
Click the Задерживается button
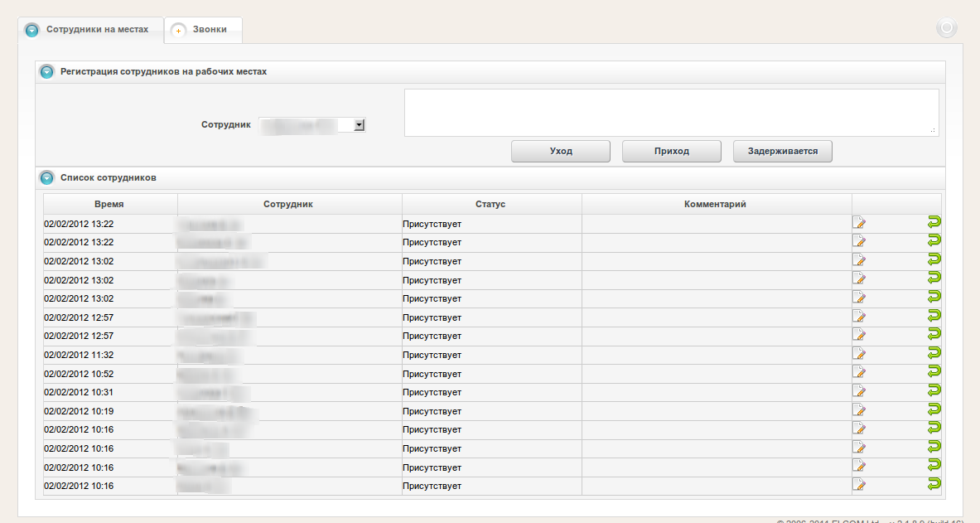click(x=782, y=152)
